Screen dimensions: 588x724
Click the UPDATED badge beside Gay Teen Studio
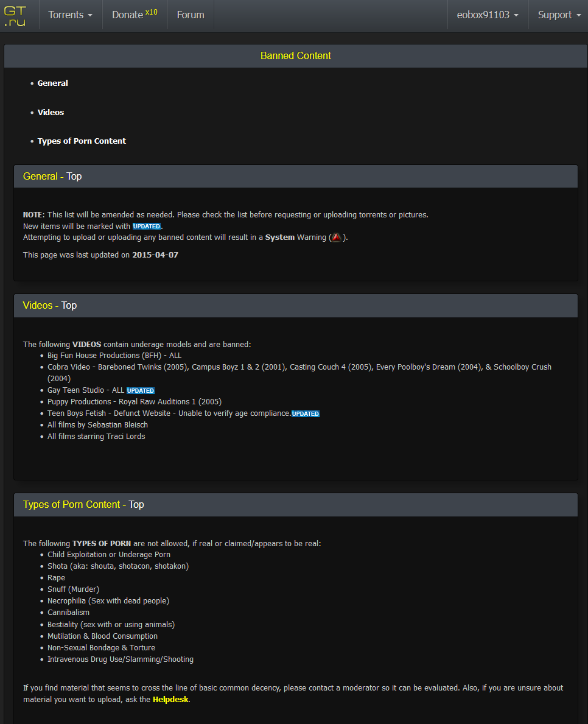coord(141,390)
